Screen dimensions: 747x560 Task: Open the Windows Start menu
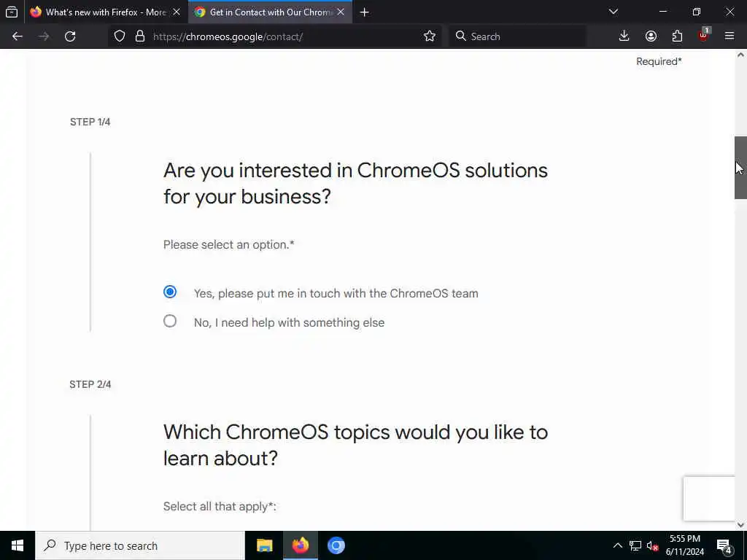pyautogui.click(x=18, y=545)
